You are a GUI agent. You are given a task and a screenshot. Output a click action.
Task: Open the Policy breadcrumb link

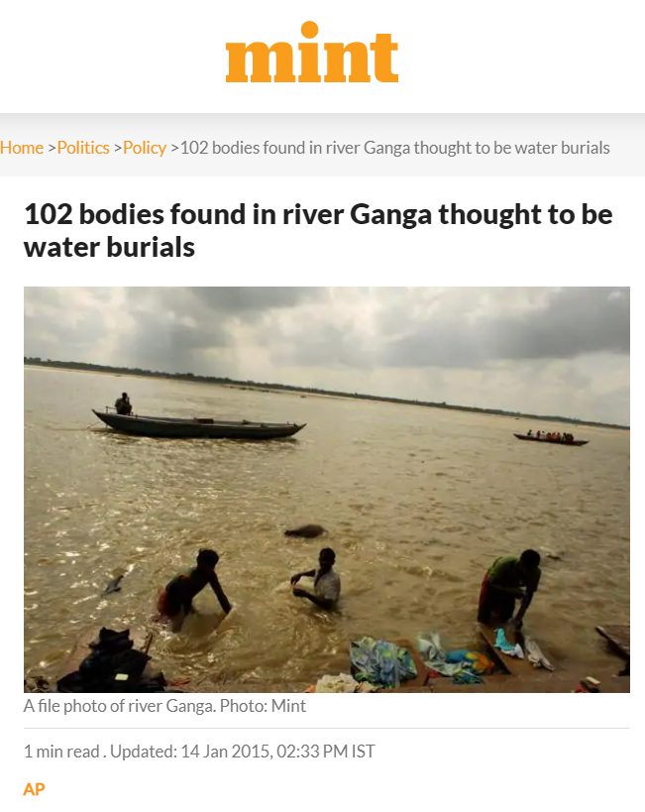[x=145, y=148]
